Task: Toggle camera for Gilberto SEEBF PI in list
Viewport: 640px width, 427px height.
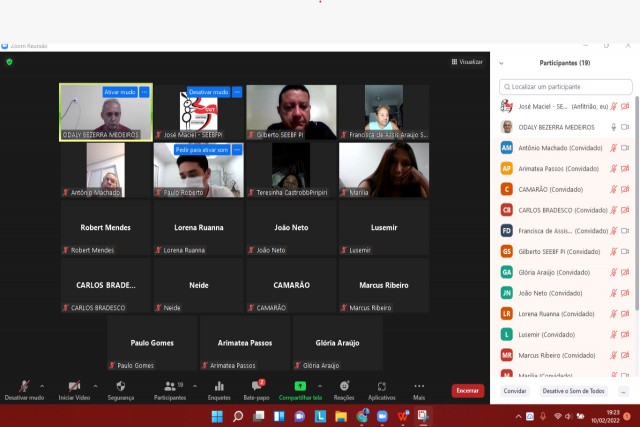Action: 625,251
